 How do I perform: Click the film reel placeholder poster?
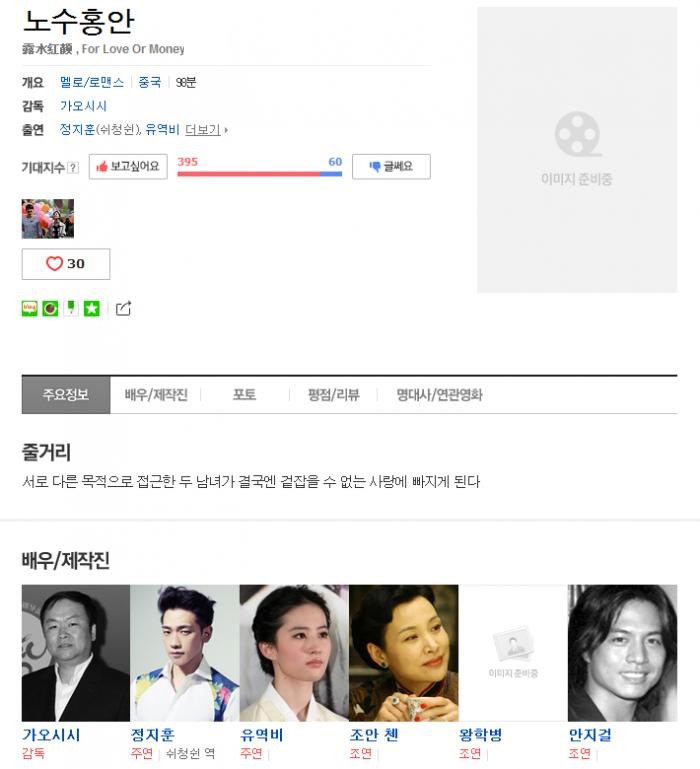click(577, 150)
